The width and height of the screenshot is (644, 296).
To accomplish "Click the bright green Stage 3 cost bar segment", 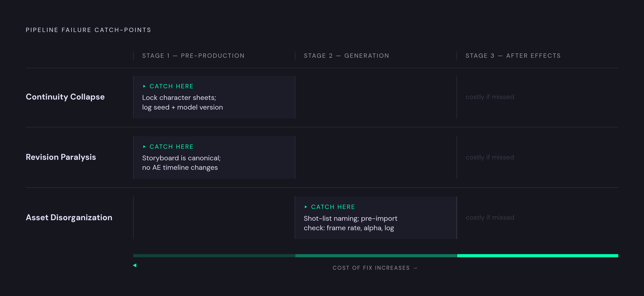I will 538,256.
